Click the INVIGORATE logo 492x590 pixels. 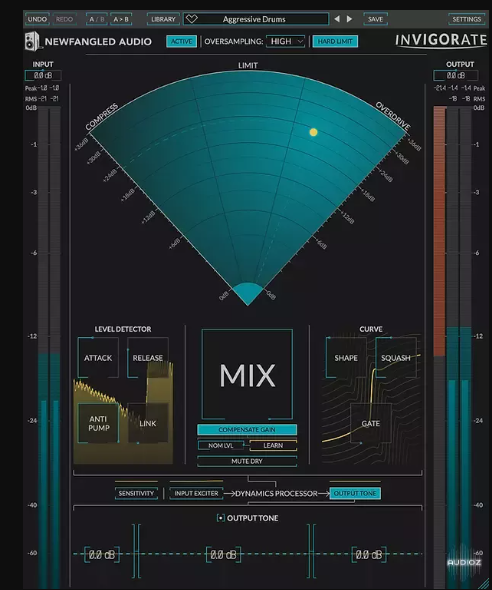[x=441, y=40]
